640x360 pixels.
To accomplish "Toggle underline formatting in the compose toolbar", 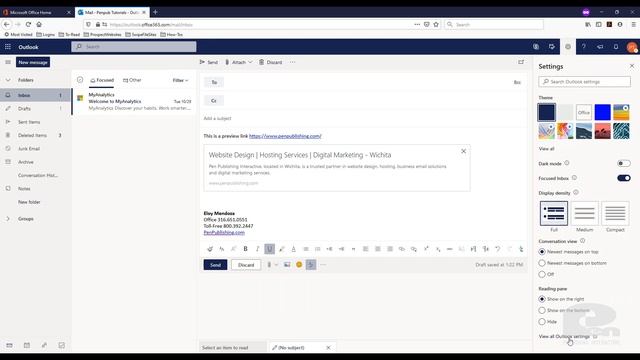I will click(269, 249).
